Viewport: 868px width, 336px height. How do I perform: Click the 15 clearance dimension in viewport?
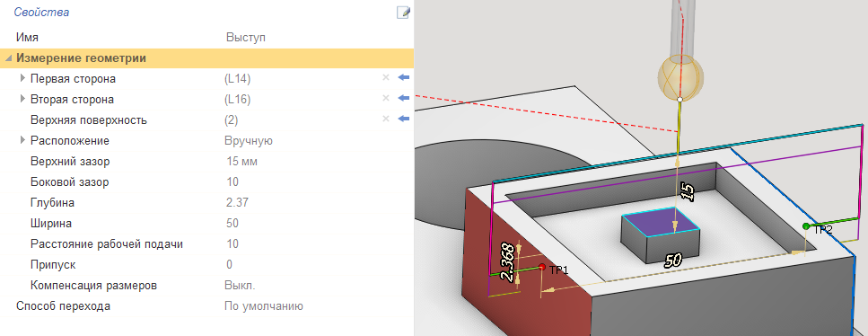tap(686, 192)
